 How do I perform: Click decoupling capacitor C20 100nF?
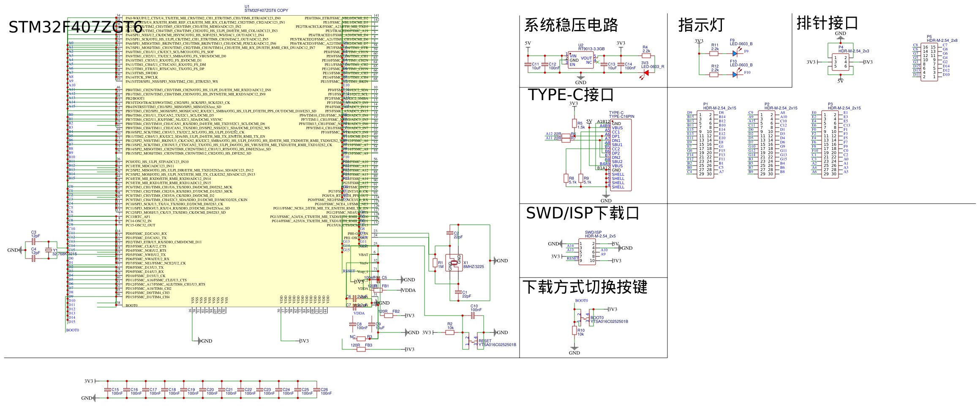203,390
